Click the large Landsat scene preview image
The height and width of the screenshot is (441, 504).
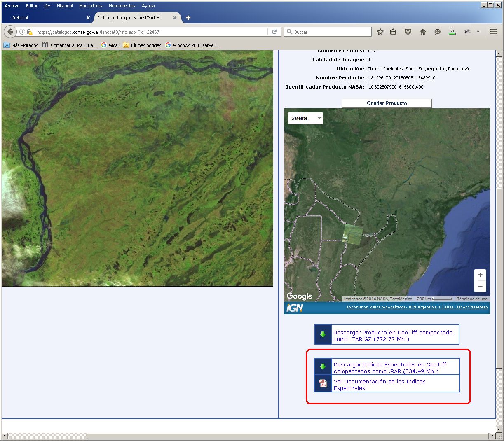pyautogui.click(x=137, y=168)
